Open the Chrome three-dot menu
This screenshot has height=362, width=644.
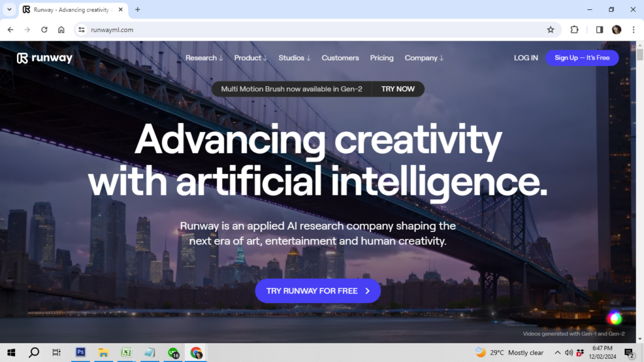pyautogui.click(x=633, y=30)
